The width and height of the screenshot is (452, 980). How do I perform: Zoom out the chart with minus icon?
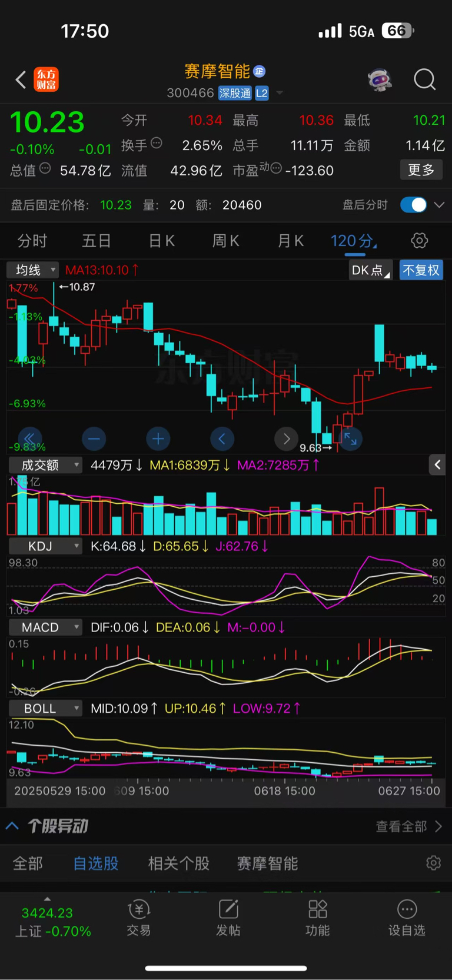[x=94, y=438]
